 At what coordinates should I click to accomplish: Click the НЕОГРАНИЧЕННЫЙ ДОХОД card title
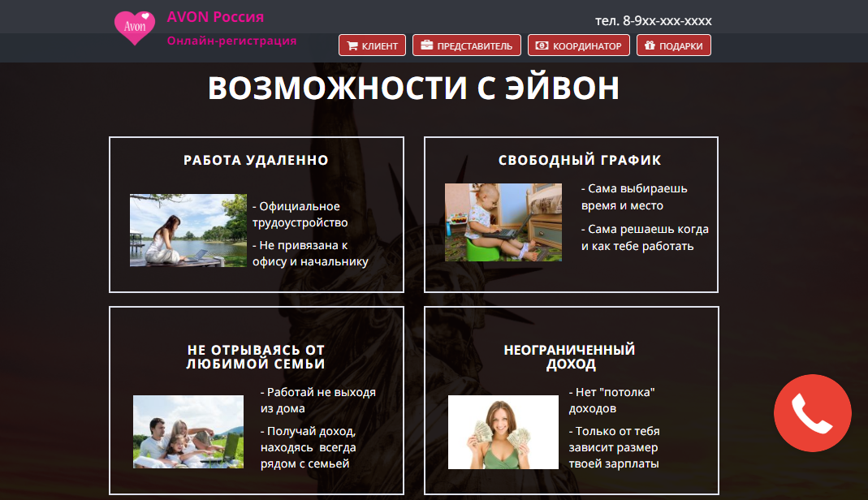[x=569, y=358]
